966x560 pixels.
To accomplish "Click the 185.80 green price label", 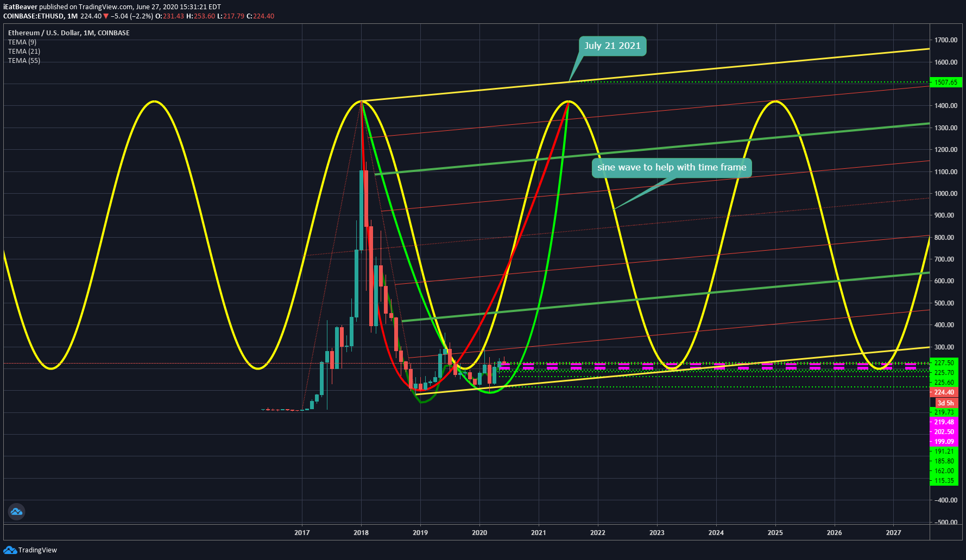I will point(944,461).
